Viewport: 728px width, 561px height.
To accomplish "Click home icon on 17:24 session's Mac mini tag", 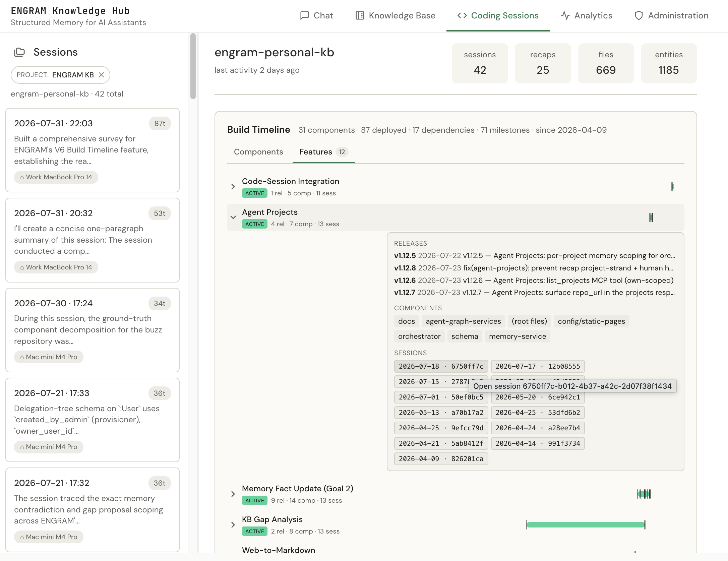I will point(22,357).
